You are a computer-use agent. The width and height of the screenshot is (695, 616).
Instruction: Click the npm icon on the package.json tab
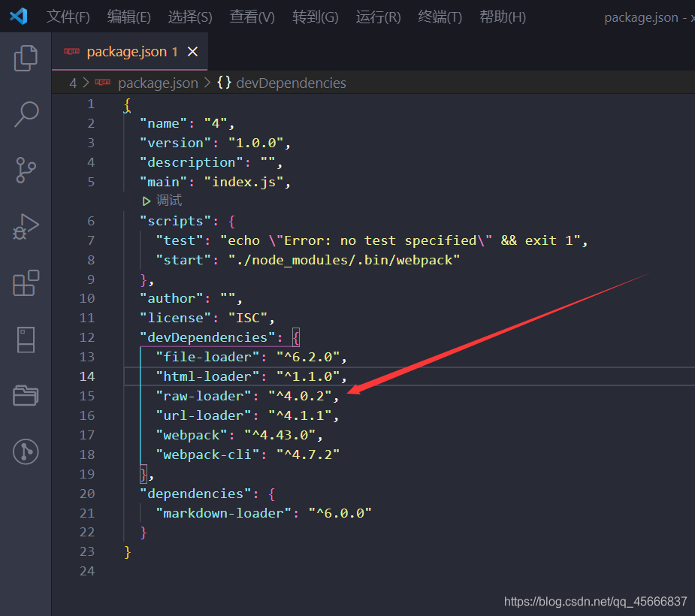[71, 52]
